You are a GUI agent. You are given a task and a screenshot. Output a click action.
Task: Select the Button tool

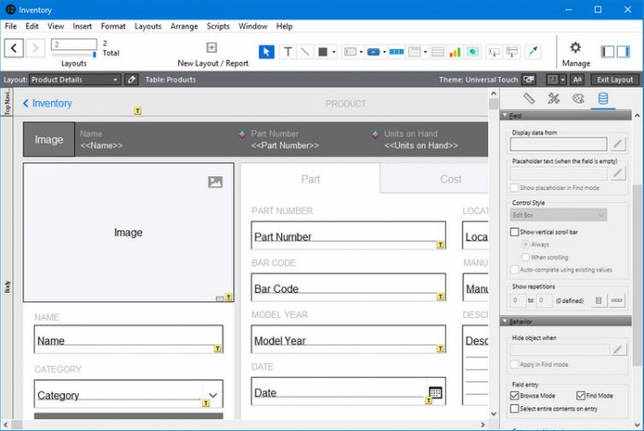coord(373,52)
